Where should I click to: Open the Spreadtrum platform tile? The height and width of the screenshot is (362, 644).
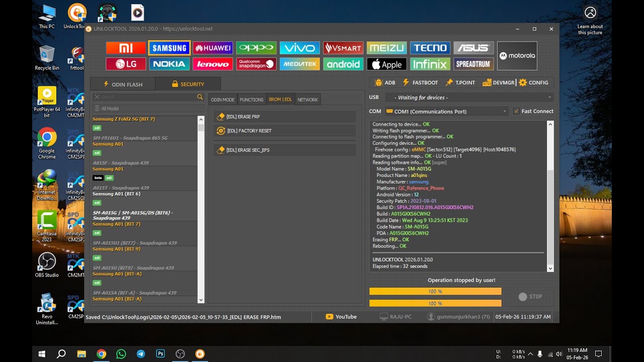click(473, 64)
